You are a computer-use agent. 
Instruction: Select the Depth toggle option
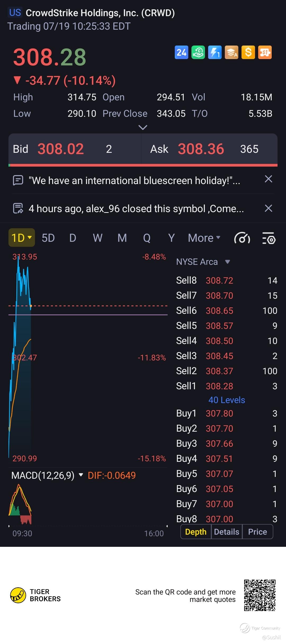tap(196, 532)
